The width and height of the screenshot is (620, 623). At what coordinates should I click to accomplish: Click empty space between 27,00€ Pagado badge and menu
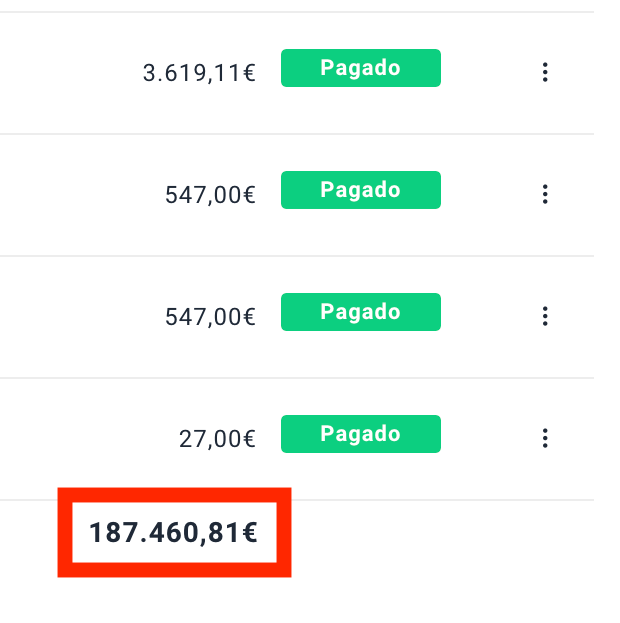[490, 438]
